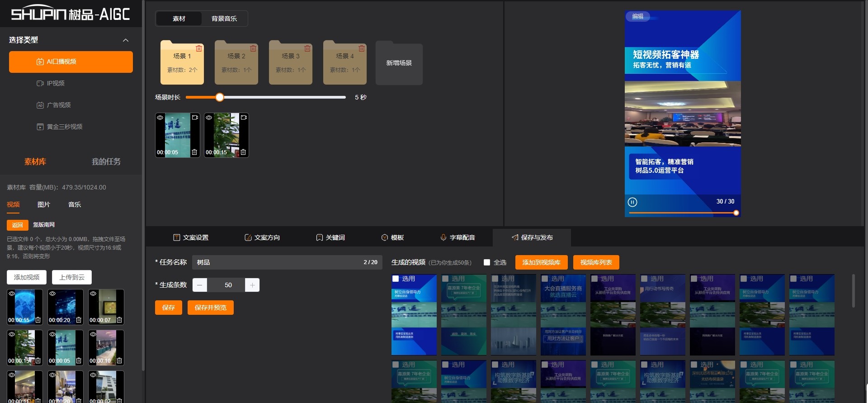The height and width of the screenshot is (403, 868).
Task: Switch to the 素材库 tab
Action: [35, 161]
